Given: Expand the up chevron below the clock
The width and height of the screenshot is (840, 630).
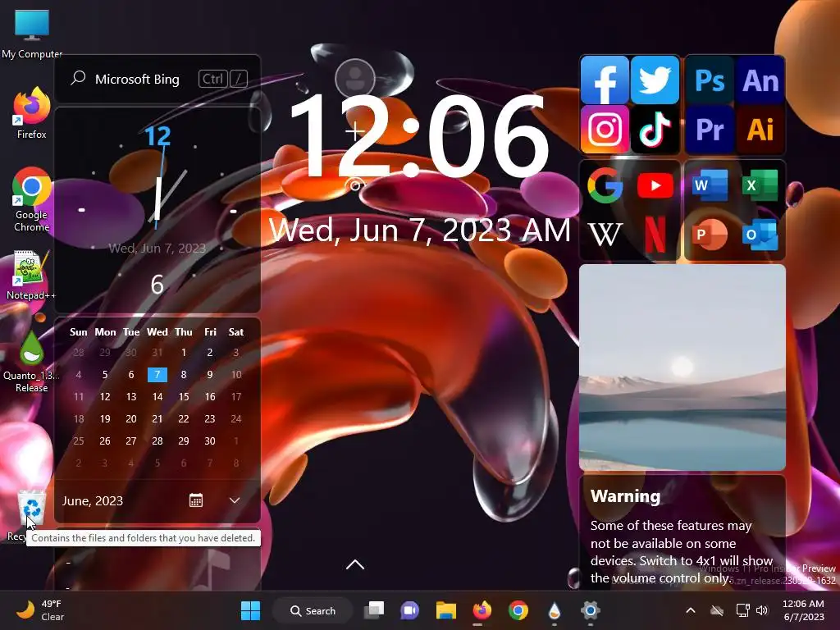Looking at the screenshot, I should tap(355, 564).
